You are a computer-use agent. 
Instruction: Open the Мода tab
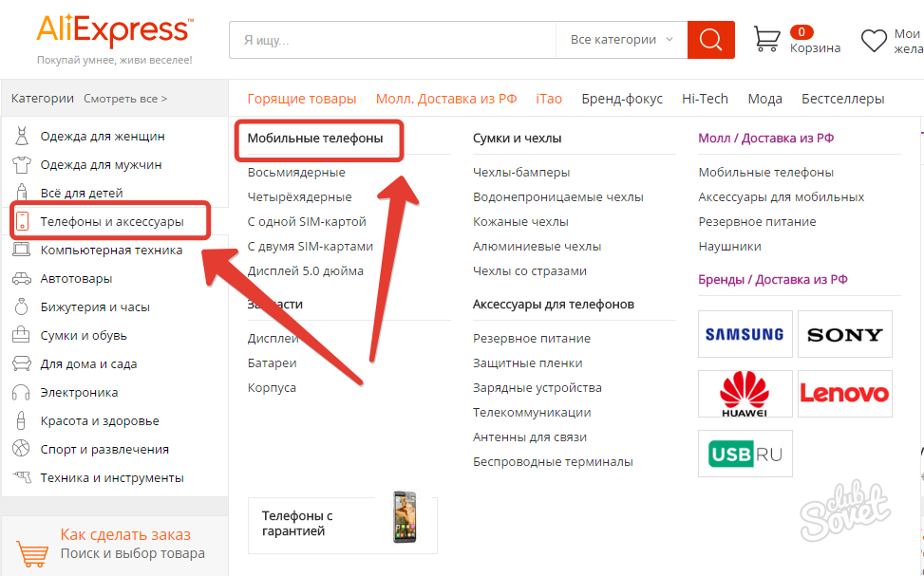(764, 99)
